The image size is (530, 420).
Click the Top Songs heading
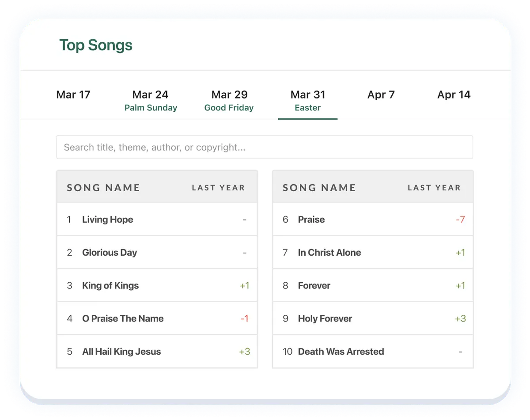[96, 45]
